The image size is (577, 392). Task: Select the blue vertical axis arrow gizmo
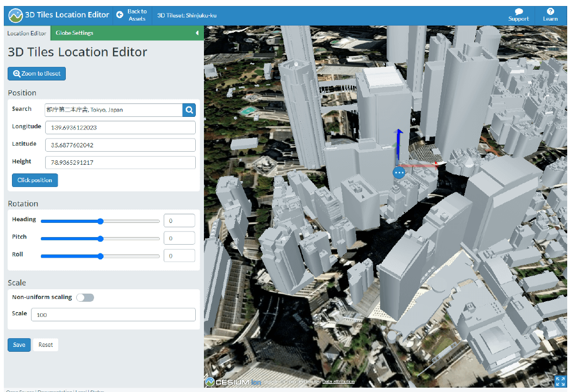pos(398,146)
